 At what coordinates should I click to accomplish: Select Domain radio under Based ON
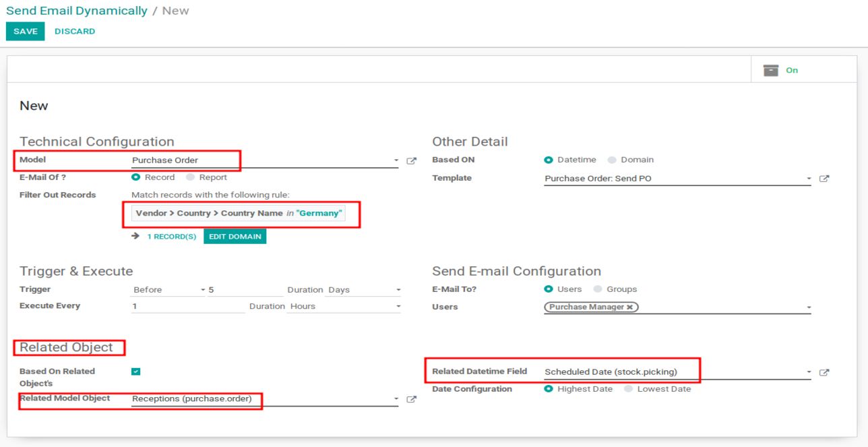coord(612,160)
